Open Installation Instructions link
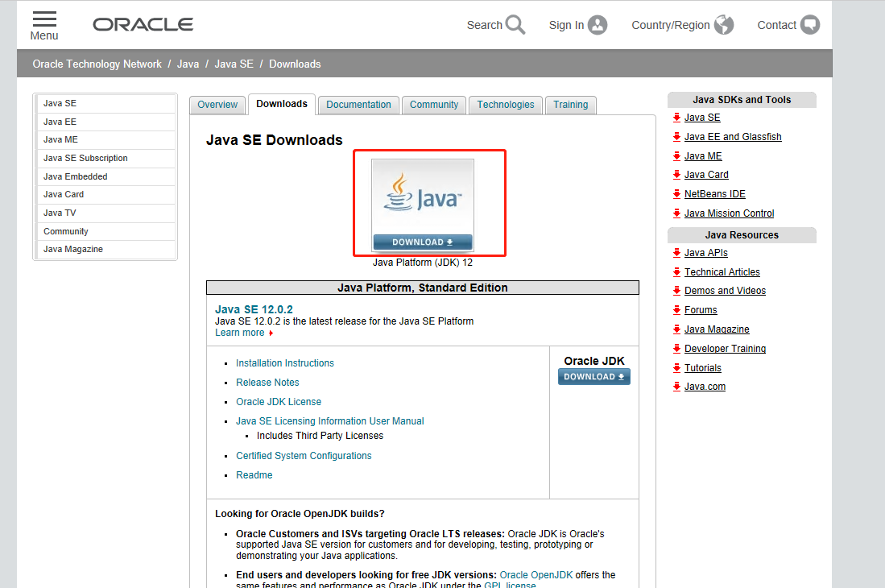The image size is (885, 588). [285, 362]
